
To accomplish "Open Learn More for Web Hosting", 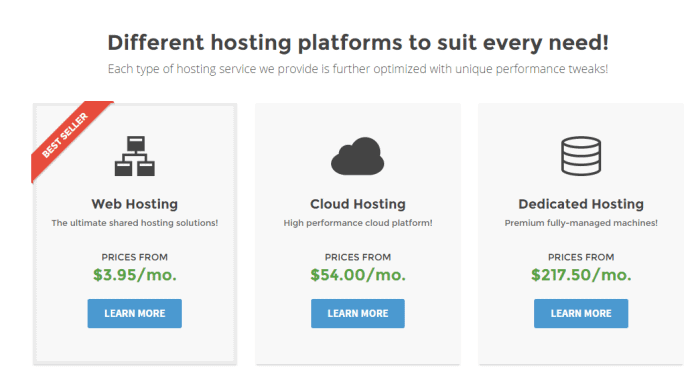I will (135, 313).
